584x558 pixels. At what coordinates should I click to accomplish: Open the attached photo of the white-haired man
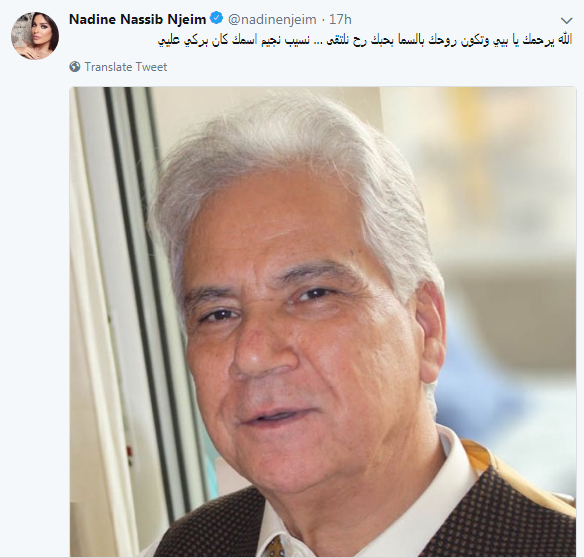(323, 322)
